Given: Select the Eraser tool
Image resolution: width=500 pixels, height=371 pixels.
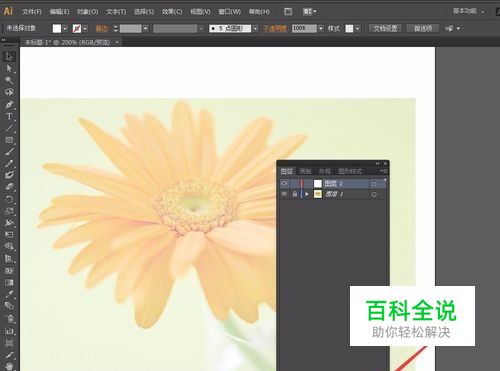Looking at the screenshot, I should (x=9, y=187).
